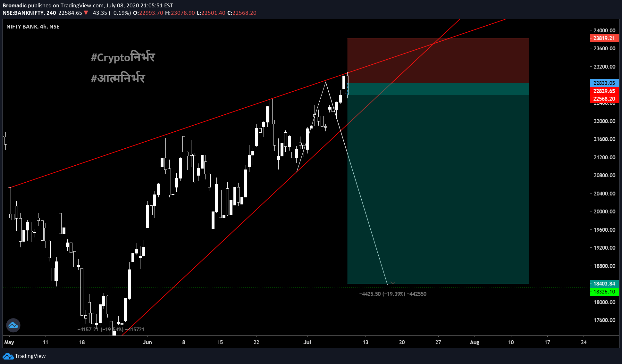622x364 pixels.
Task: Click the #Cryptoनिर्भर text annotation
Action: [x=123, y=57]
